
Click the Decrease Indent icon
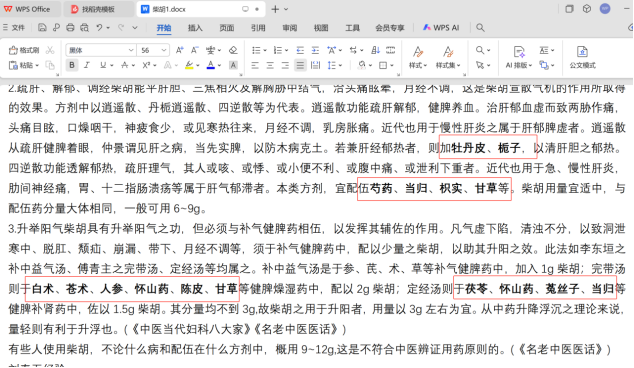[300, 50]
